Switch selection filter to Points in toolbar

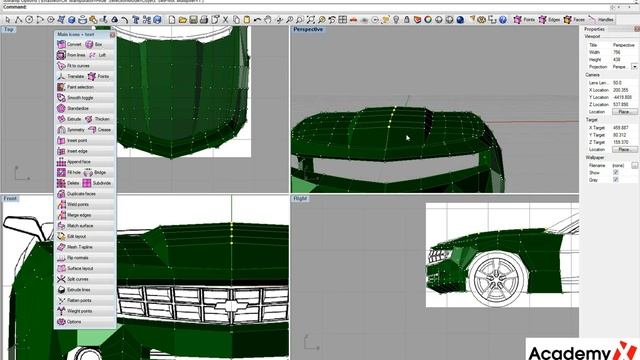click(524, 19)
